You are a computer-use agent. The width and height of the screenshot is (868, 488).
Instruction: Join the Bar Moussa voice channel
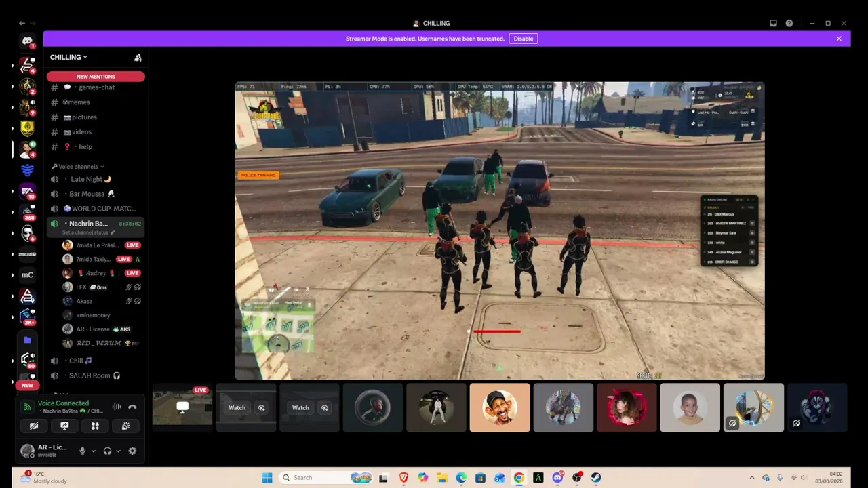(96, 194)
